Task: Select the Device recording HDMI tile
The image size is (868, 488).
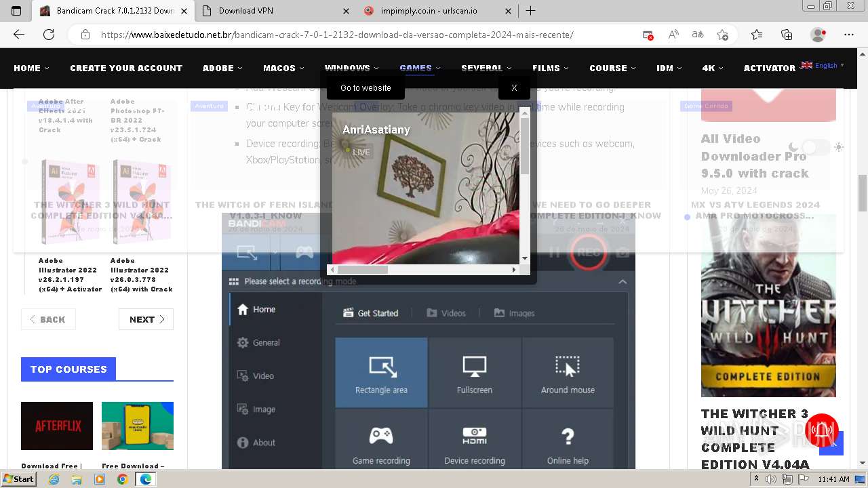Action: pos(475,441)
